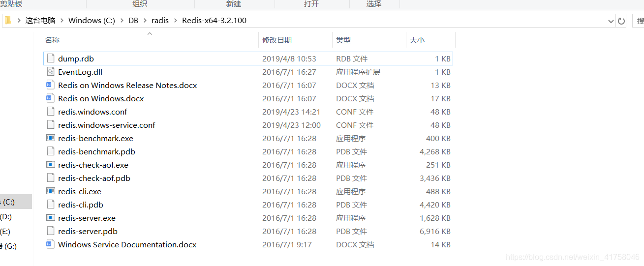Refresh the folder with the refresh button
Screen dimensions: 644x266
(x=621, y=21)
